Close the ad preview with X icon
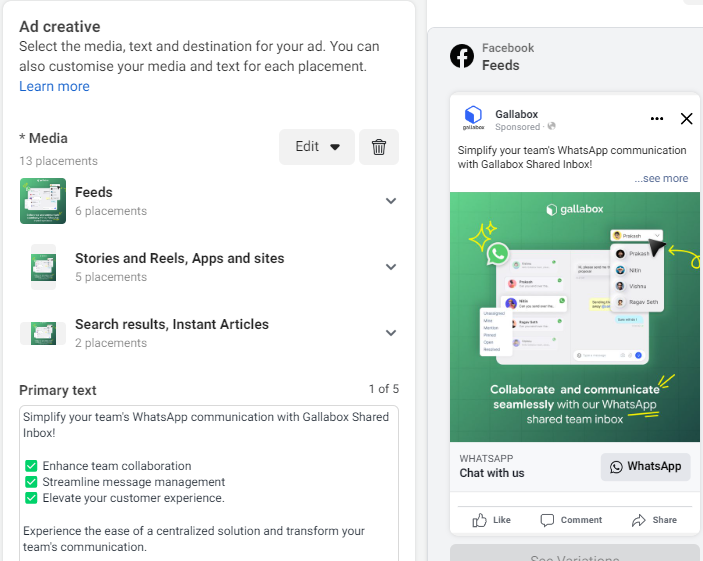This screenshot has width=703, height=561. [686, 119]
